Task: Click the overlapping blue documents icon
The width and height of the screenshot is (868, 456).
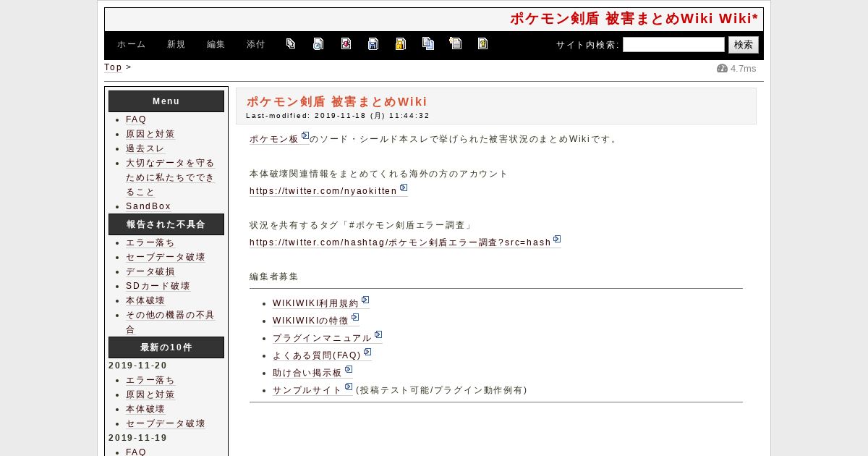Action: click(428, 43)
